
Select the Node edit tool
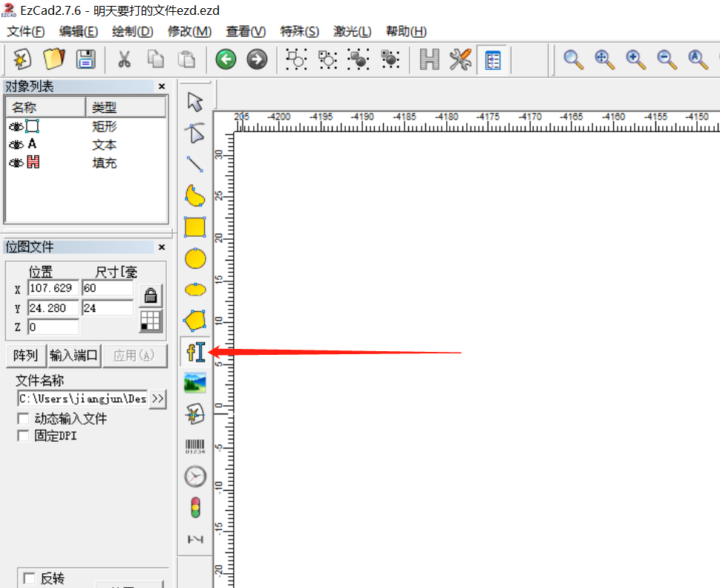[195, 133]
